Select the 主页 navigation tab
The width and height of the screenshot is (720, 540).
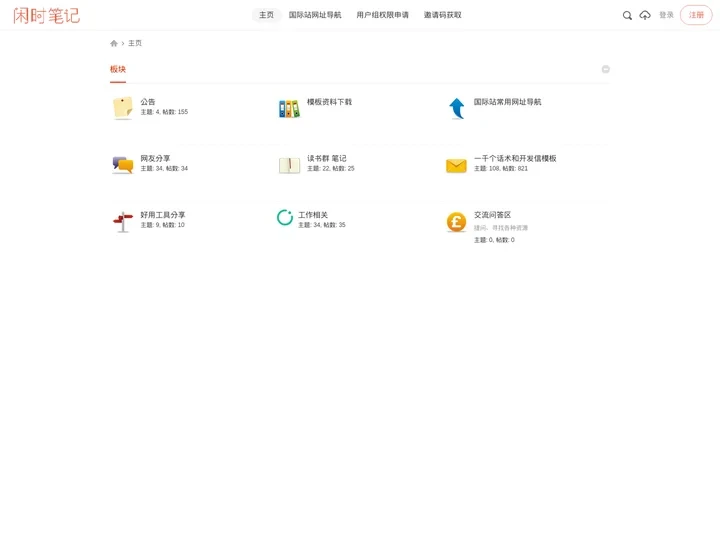[x=266, y=15]
